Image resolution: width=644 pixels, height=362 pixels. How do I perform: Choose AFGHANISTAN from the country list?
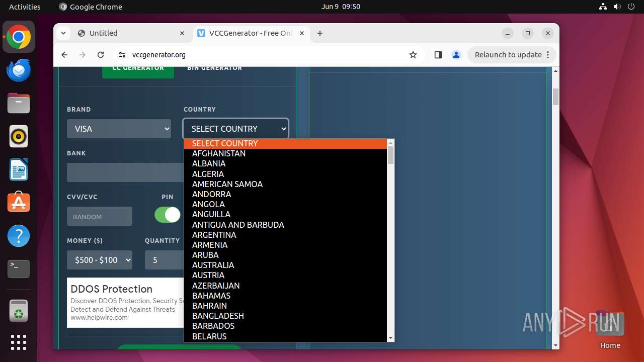[285, 154]
